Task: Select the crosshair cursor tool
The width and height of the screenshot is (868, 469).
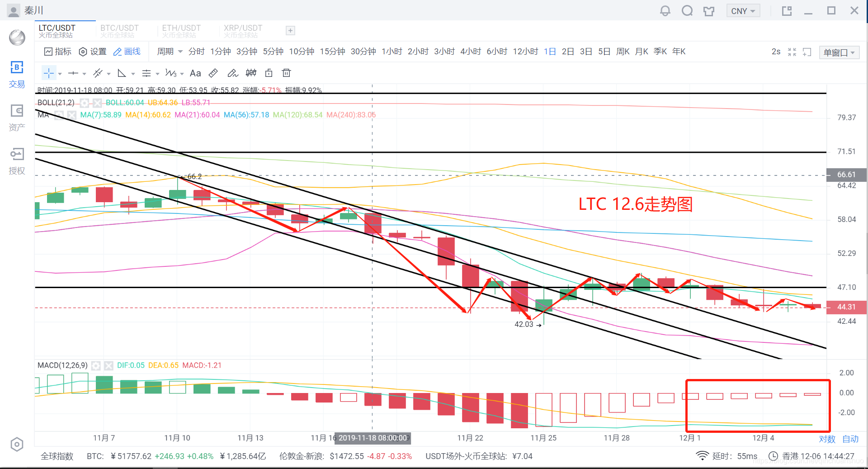Action: [49, 73]
